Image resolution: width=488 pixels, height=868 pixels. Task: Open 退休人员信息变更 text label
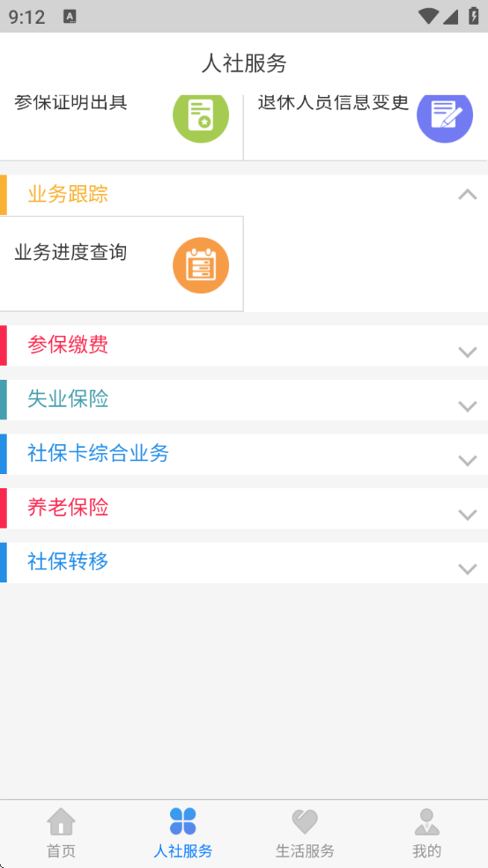tap(333, 102)
